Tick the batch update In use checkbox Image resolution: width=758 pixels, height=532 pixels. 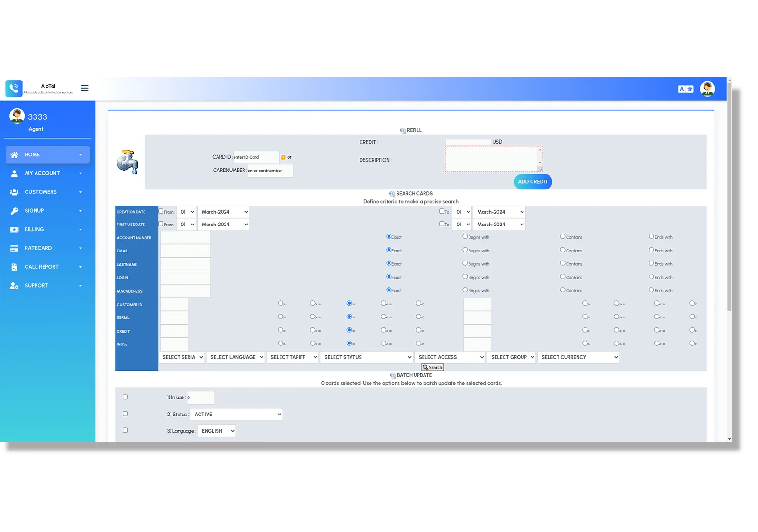coord(126,397)
